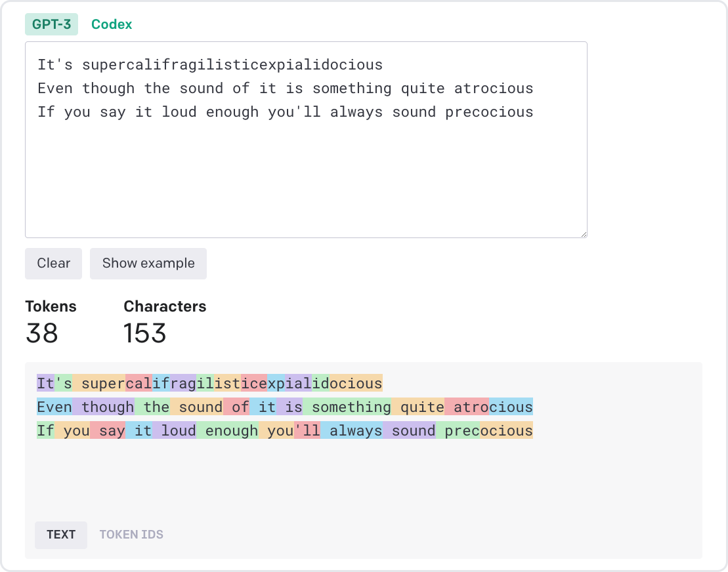Clear the input text area
Viewport: 728px width, 572px height.
click(53, 263)
